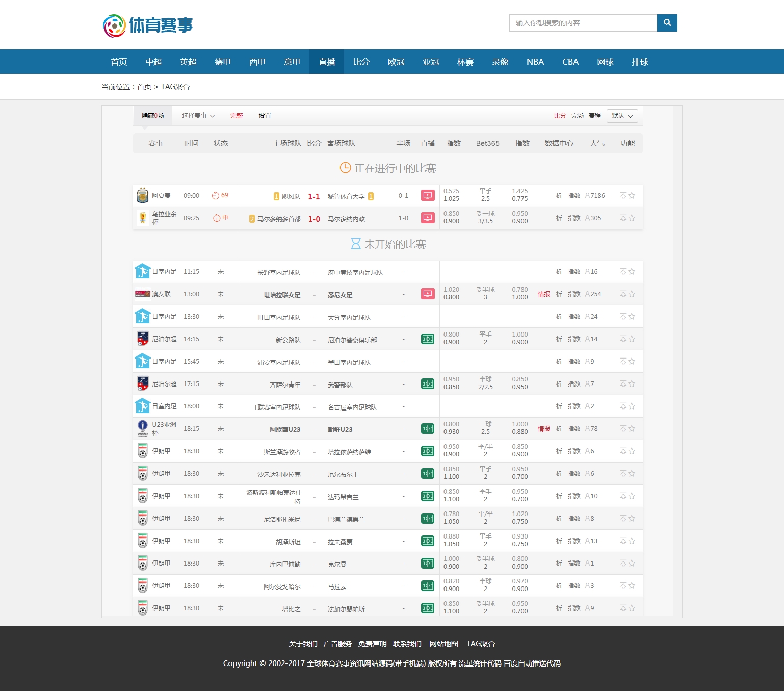
Task: Pin the 长野室内足球队 match to top
Action: click(623, 272)
